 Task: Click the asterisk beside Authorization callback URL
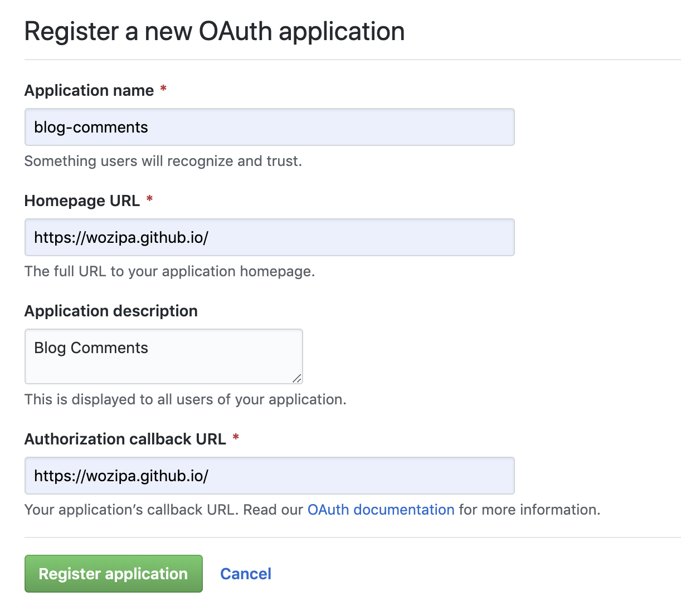pos(236,438)
